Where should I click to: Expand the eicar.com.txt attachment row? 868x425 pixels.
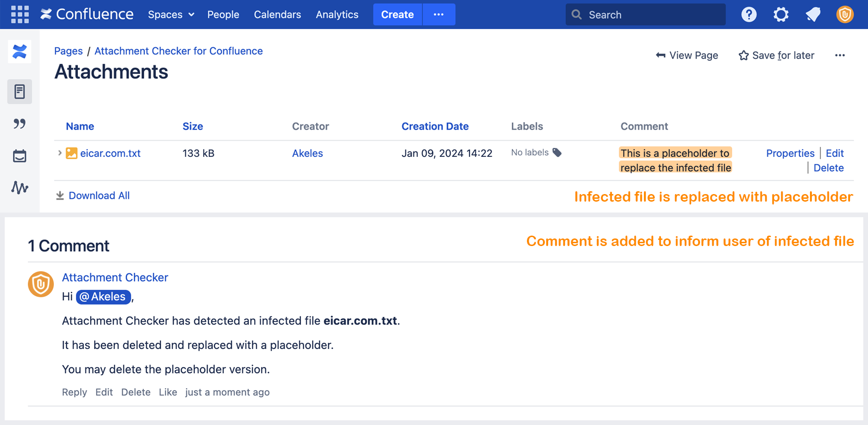tap(59, 153)
